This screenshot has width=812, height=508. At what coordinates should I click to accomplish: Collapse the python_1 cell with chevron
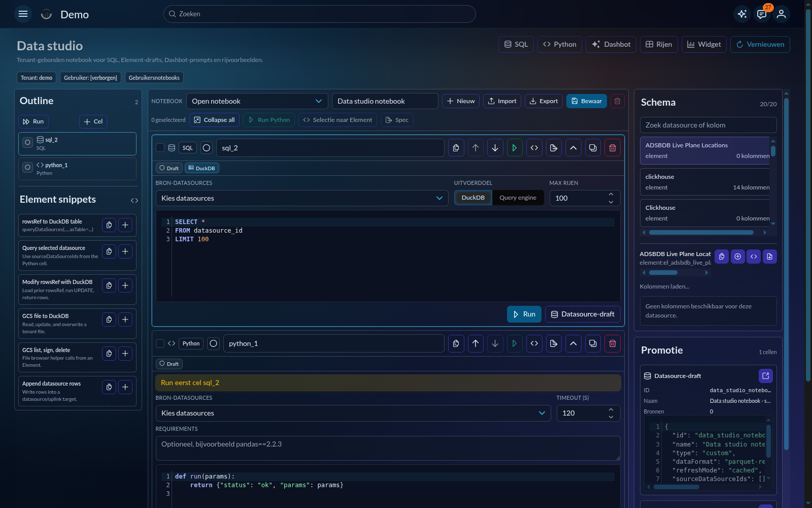pyautogui.click(x=573, y=343)
